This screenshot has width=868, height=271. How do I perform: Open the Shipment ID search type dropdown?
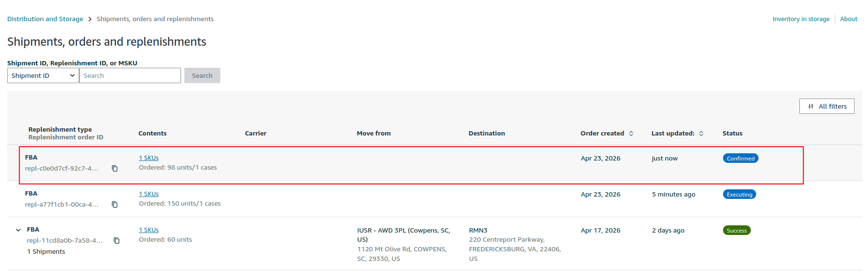43,75
